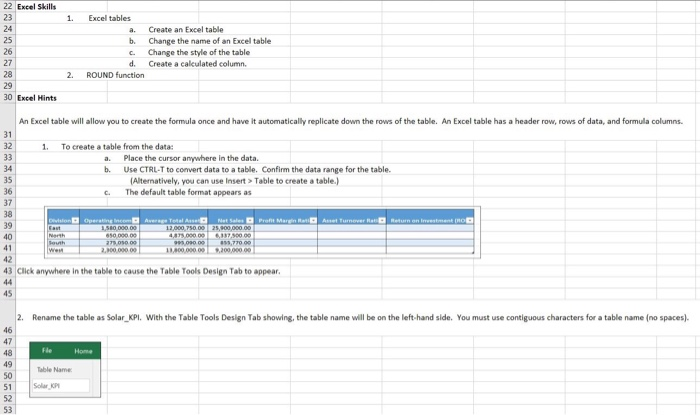The height and width of the screenshot is (415, 700).
Task: Click the 995,090.00 average assets value
Action: click(x=189, y=243)
